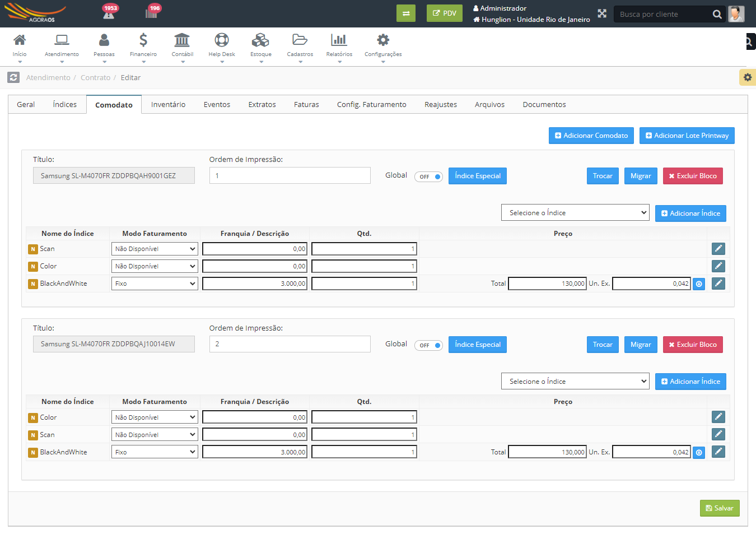This screenshot has height=534, width=756.
Task: Open Modo Faturamento dropdown for Color, first block
Action: click(155, 266)
